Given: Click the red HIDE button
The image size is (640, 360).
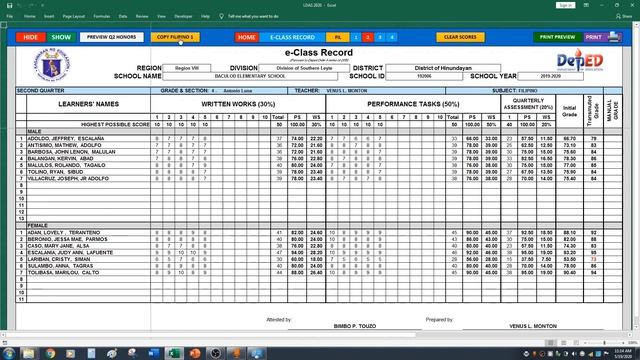Looking at the screenshot, I should 31,37.
